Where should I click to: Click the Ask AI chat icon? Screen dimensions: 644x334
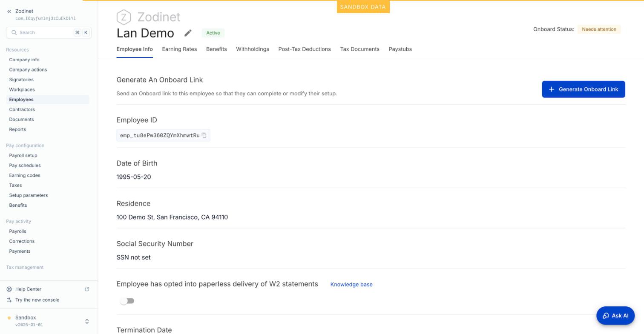coord(606,316)
